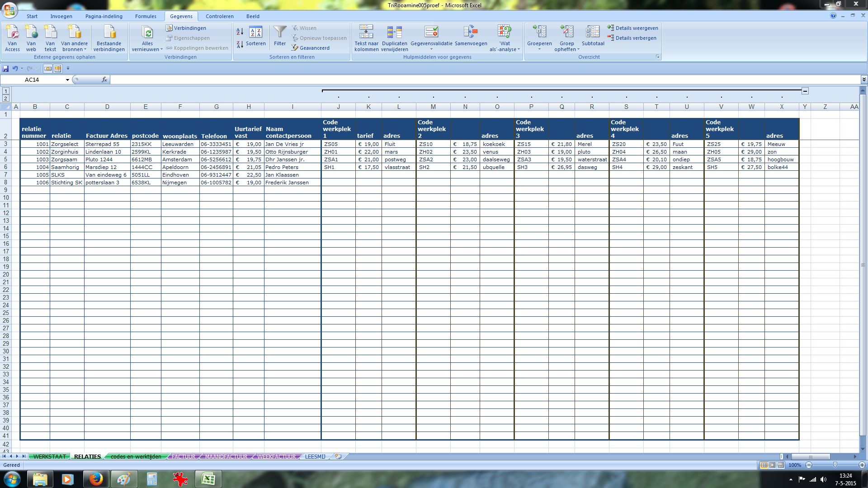Open the Name Box dropdown arrow
Viewport: 868px width, 488px height.
point(67,80)
